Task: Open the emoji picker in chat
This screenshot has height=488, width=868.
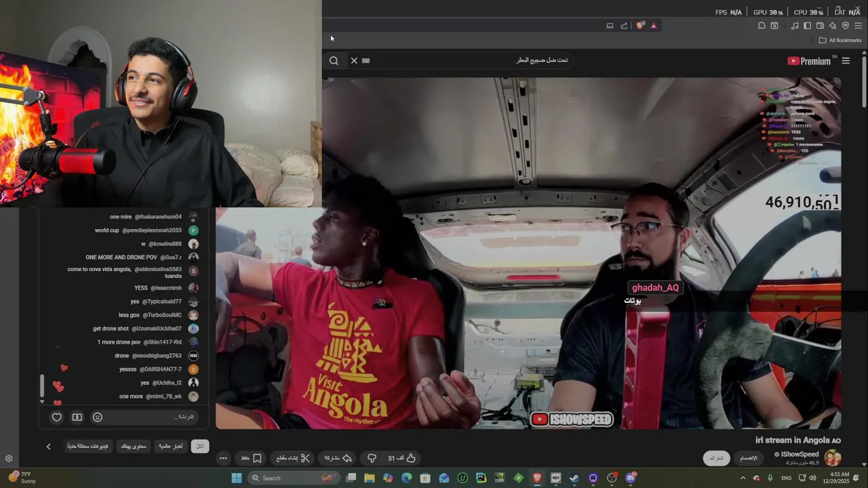Action: [x=98, y=418]
